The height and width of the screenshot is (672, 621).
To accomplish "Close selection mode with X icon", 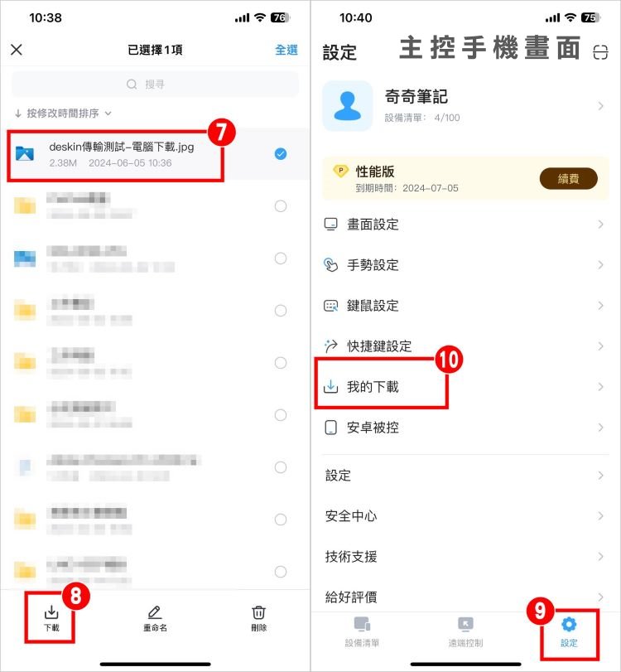I will click(x=17, y=50).
